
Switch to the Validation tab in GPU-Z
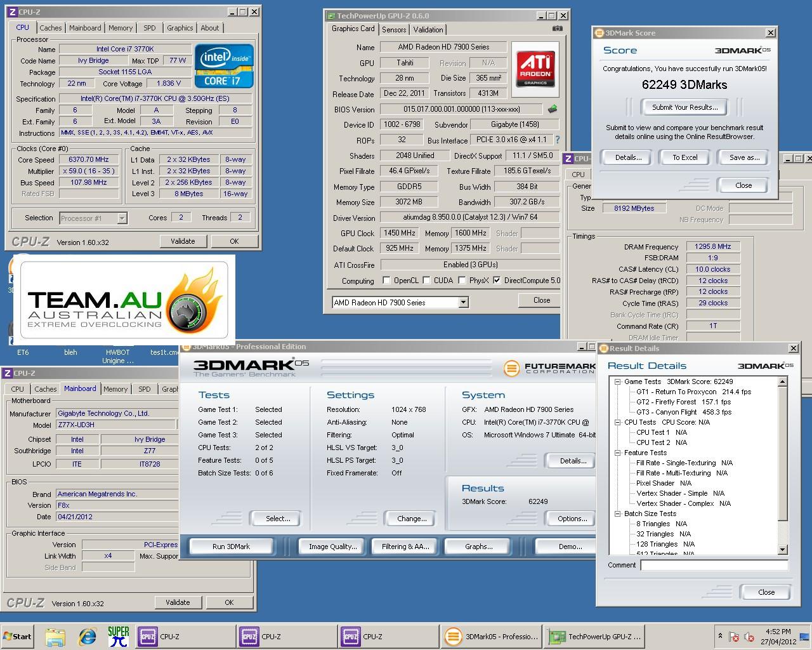click(x=428, y=30)
